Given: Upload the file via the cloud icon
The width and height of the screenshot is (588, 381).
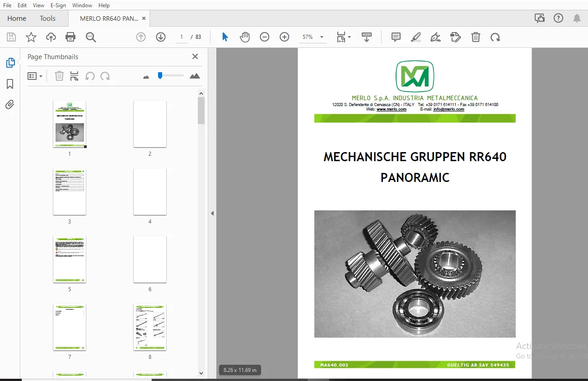Looking at the screenshot, I should (51, 37).
